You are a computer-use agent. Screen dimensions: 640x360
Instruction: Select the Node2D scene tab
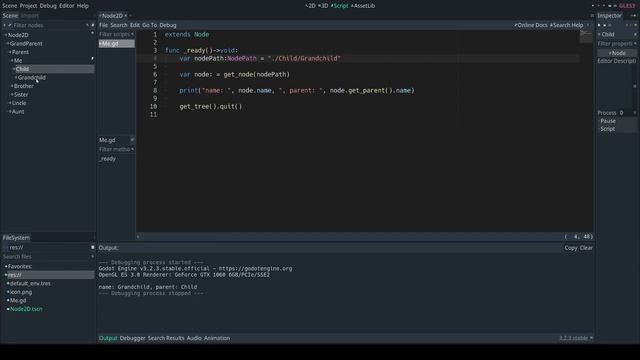(x=112, y=16)
